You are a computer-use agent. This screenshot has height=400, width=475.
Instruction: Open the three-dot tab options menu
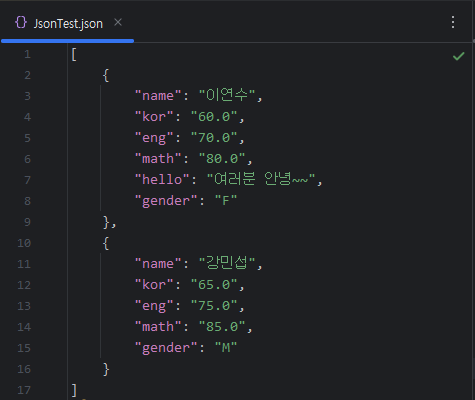point(453,22)
